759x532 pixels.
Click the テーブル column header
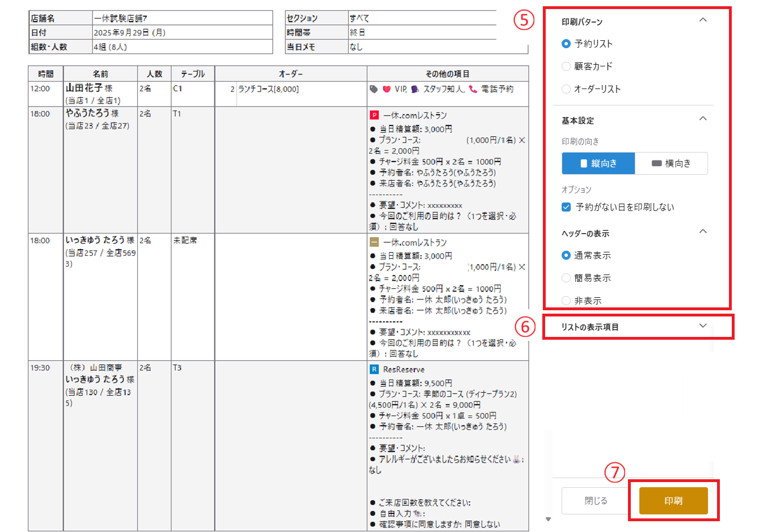point(193,74)
